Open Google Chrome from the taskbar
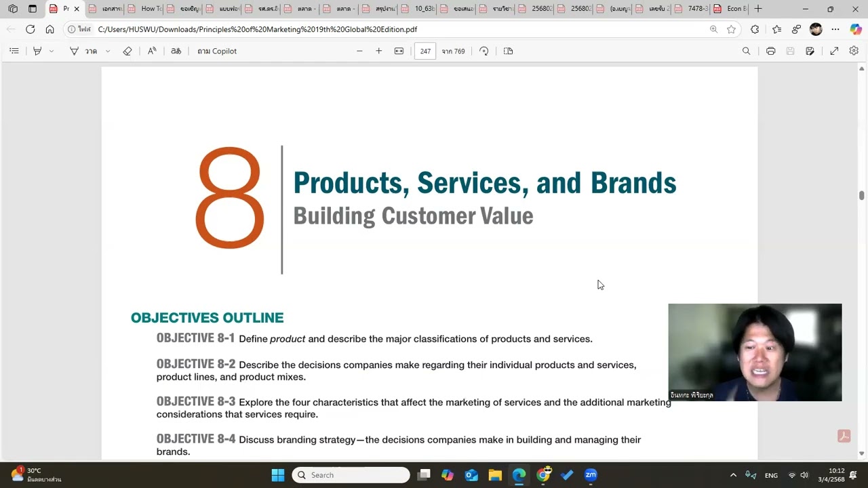The height and width of the screenshot is (488, 868). pos(543,475)
